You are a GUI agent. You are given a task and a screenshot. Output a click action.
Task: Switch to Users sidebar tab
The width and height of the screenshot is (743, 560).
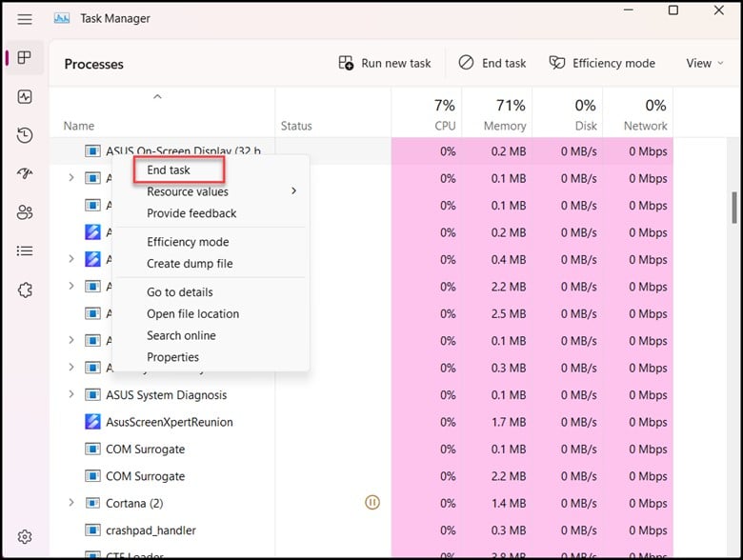(25, 212)
